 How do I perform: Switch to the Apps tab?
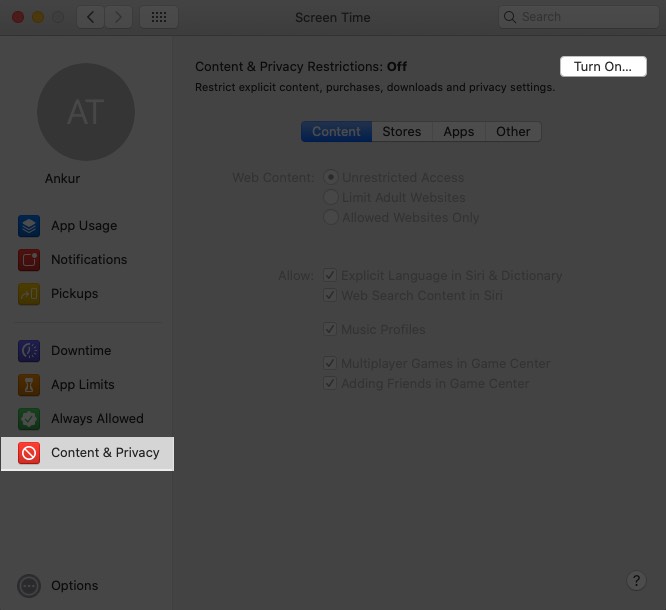pos(459,132)
